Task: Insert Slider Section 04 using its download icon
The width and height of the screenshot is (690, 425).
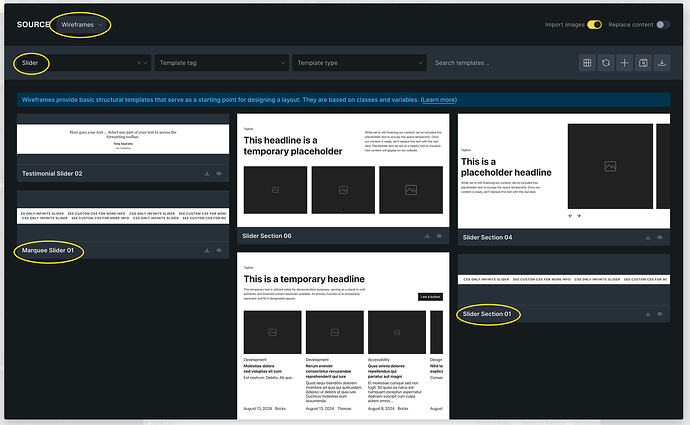Action: coord(648,238)
